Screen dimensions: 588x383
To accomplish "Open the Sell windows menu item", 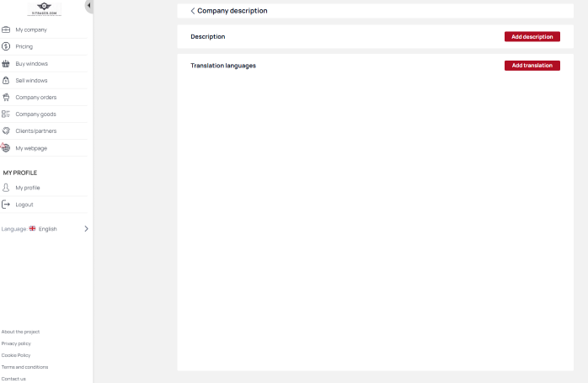I will pyautogui.click(x=44, y=81).
